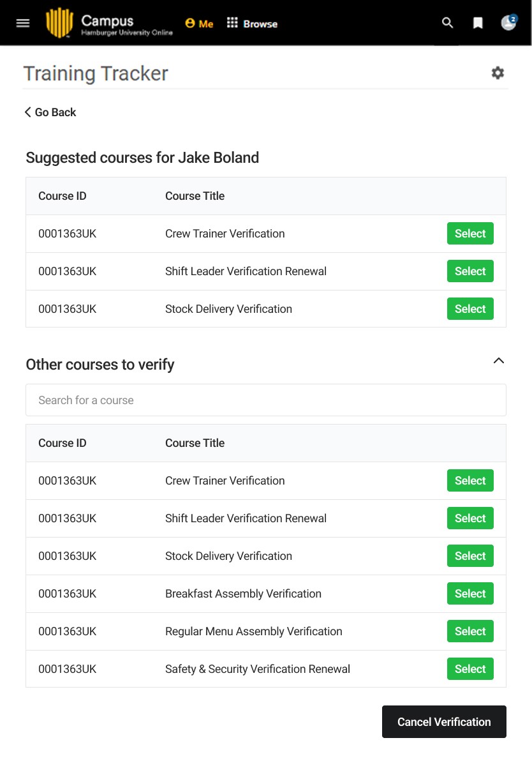Open the search magnifier icon
Image resolution: width=532 pixels, height=761 pixels.
[447, 23]
